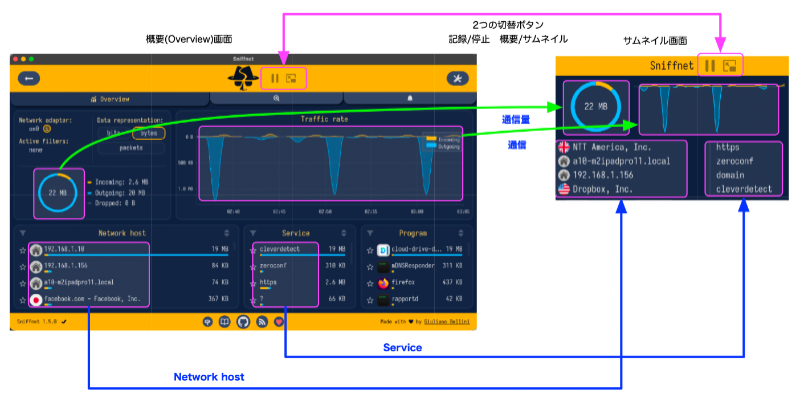
Task: Click the Program list scrollbar
Action: pos(469,250)
